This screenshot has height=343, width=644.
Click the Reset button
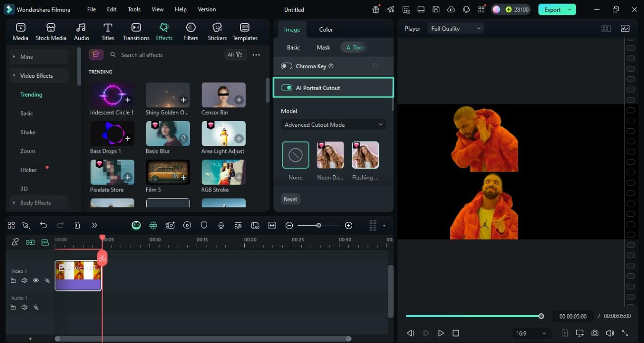(x=290, y=199)
